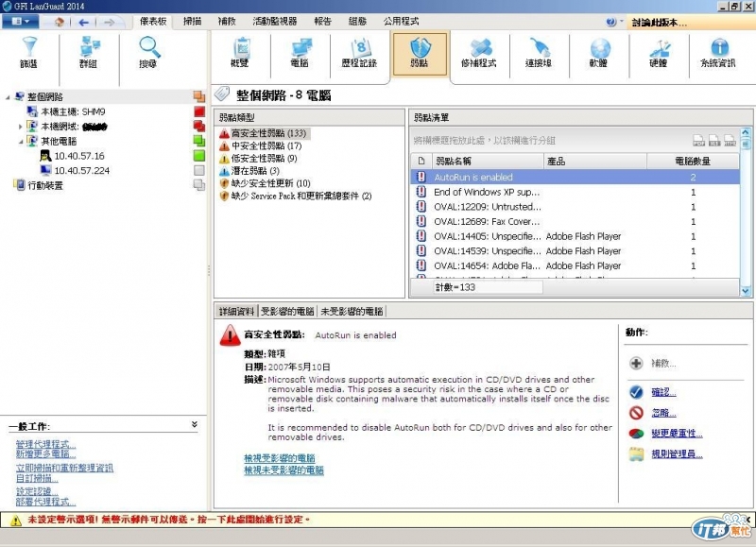Open the 系統資訊 system information view

(718, 53)
